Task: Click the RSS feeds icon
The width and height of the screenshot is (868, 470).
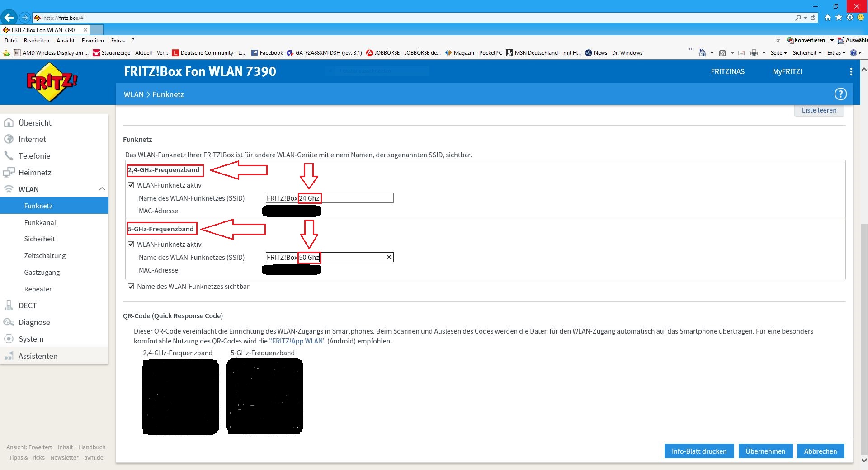Action: coord(722,53)
